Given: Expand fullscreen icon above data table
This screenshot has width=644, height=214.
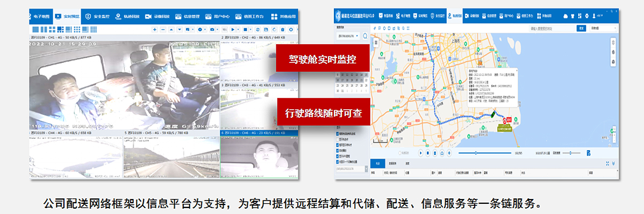Looking at the screenshot, I should [x=607, y=163].
